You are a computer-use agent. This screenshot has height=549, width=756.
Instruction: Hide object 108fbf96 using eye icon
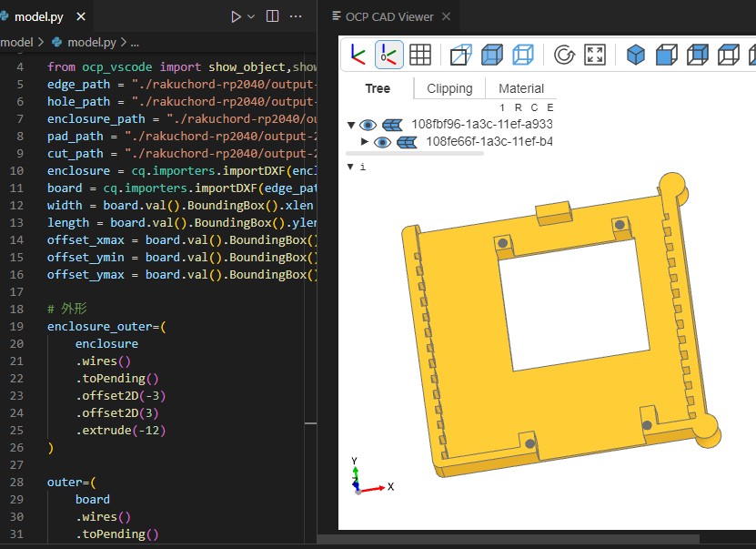coord(368,125)
